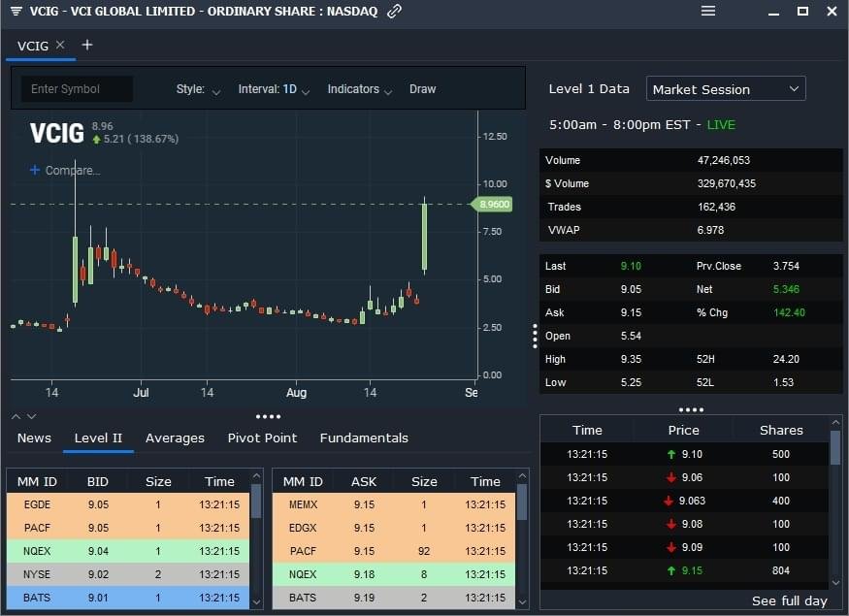Image resolution: width=849 pixels, height=616 pixels.
Task: Click the green LIVE status label
Action: coord(721,125)
